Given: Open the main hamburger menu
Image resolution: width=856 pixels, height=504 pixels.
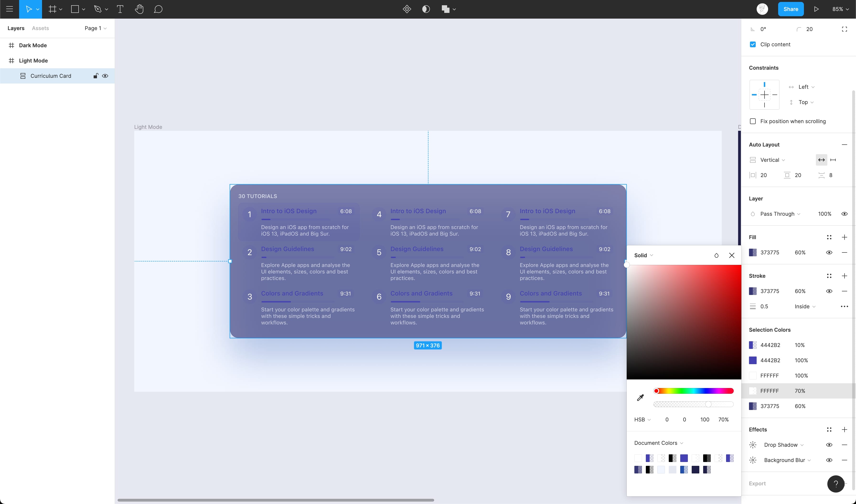Looking at the screenshot, I should 10,9.
